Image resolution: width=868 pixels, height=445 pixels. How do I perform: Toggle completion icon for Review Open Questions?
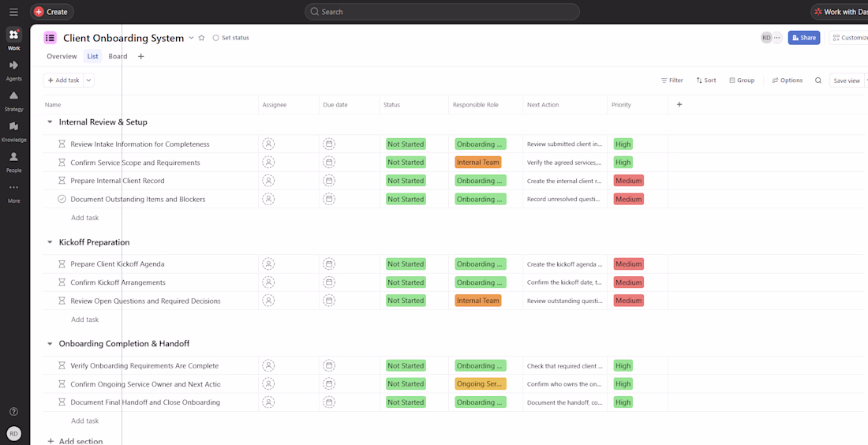pyautogui.click(x=62, y=301)
